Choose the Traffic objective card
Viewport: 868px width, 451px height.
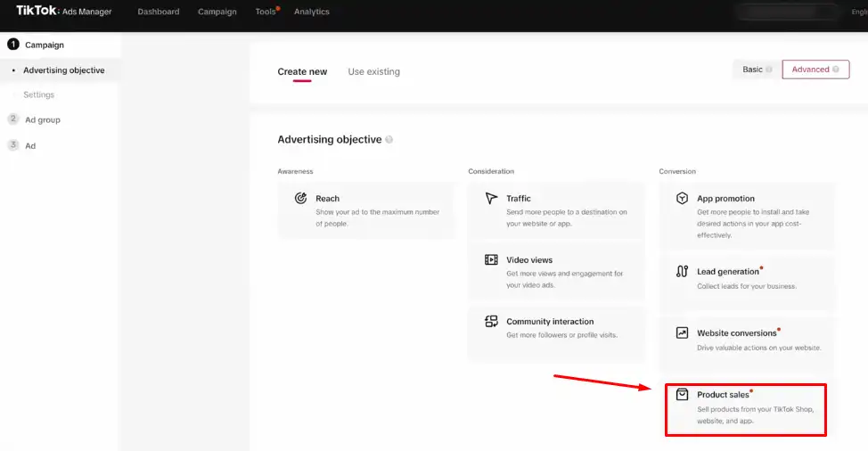click(x=557, y=211)
